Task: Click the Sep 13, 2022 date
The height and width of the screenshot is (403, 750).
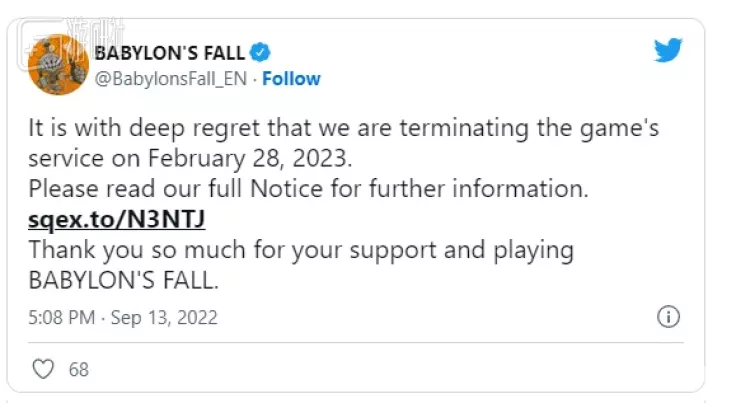Action: [x=164, y=317]
